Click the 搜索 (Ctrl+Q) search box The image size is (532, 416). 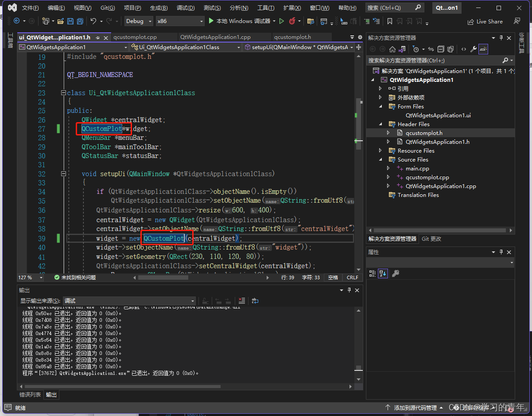pyautogui.click(x=395, y=8)
